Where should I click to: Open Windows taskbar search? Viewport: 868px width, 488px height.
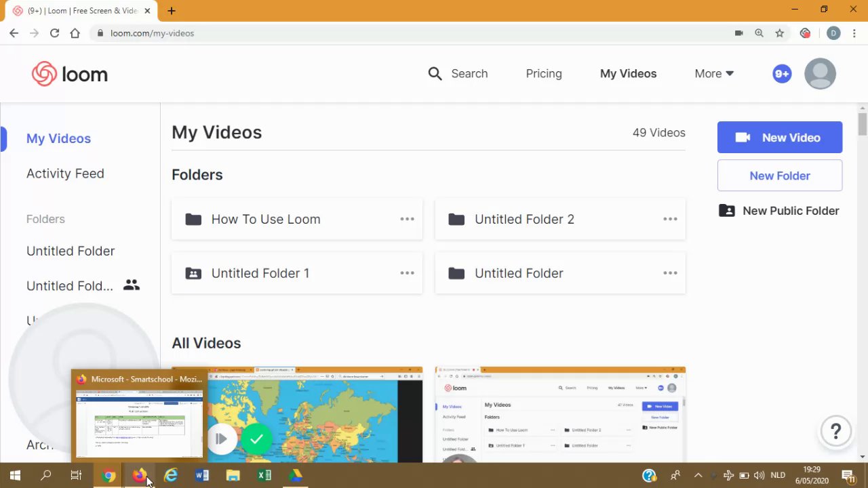pos(46,476)
